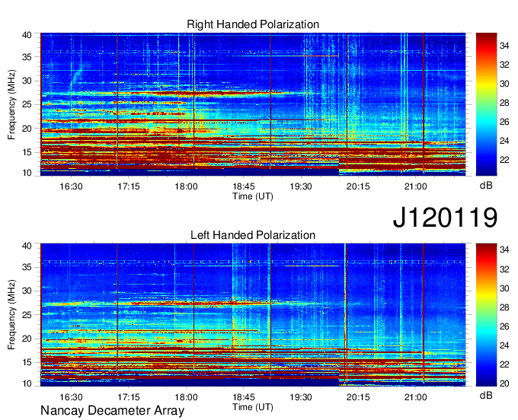Click the Frequency (MHz) label of the Right Handed plot
This screenshot has width=518, height=420.
tap(11, 104)
